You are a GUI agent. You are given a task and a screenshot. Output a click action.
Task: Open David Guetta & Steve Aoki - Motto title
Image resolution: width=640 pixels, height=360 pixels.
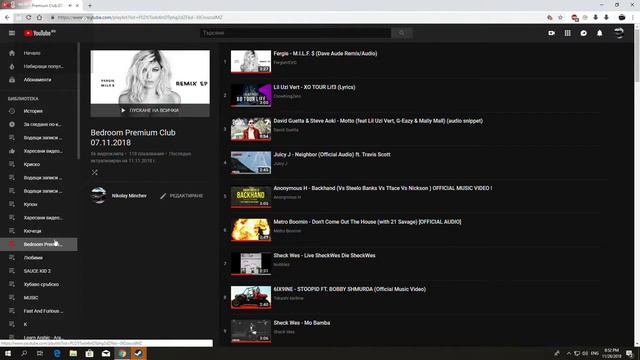click(x=378, y=121)
